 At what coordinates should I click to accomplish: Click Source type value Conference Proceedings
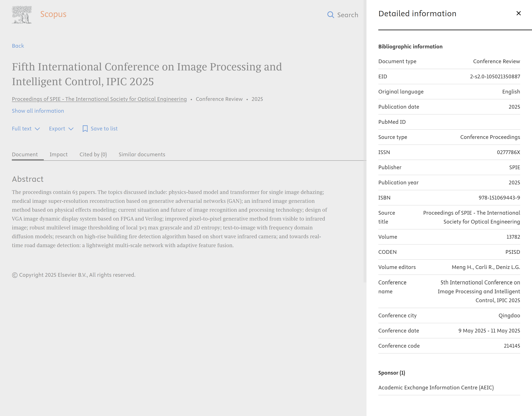490,137
